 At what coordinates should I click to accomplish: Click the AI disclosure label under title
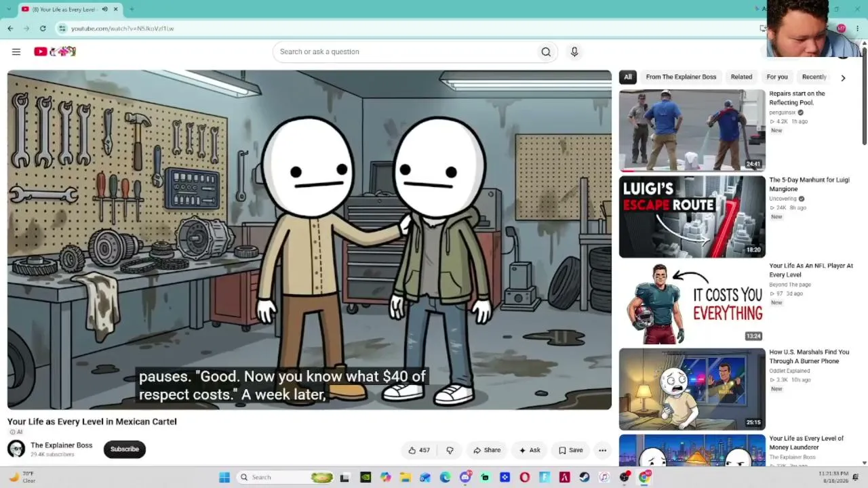pos(15,432)
